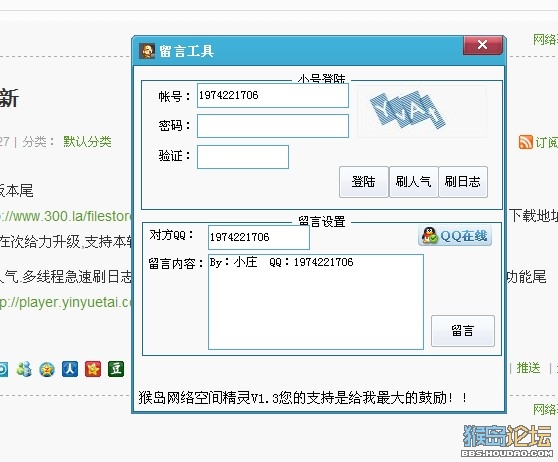Click the captcha verification image
Screen dimensions: 558x462
(x=422, y=111)
